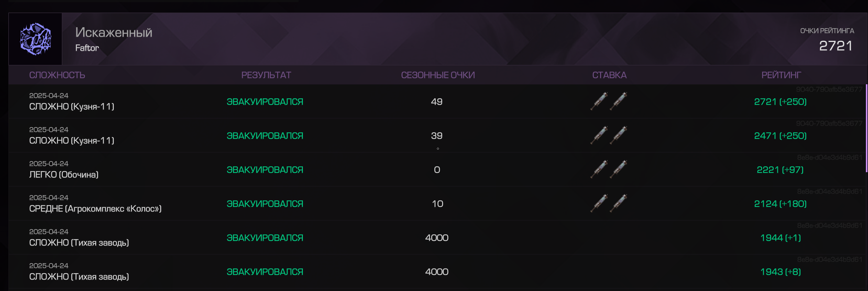Open the Faftor player name
The width and height of the screenshot is (868, 291).
pos(87,48)
